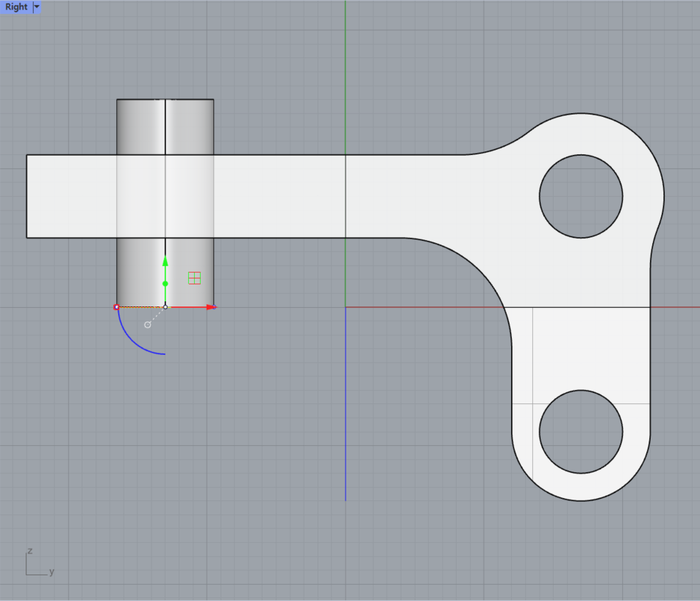
Task: Click inside the upper circular hole of bracket
Action: 581,196
